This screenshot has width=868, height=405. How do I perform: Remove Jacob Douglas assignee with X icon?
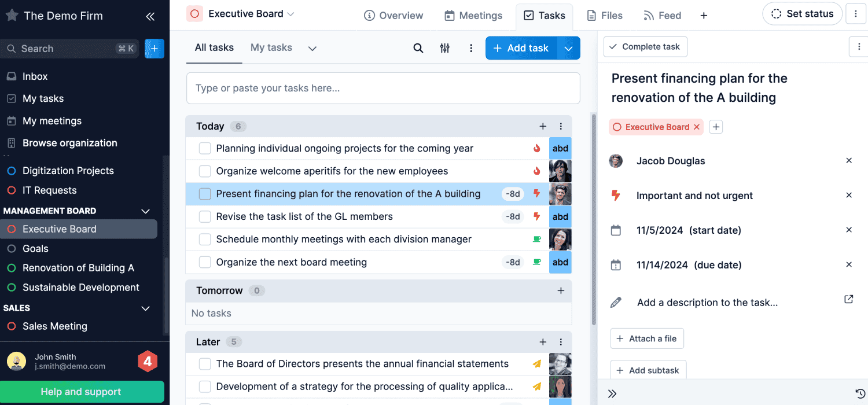pos(848,161)
